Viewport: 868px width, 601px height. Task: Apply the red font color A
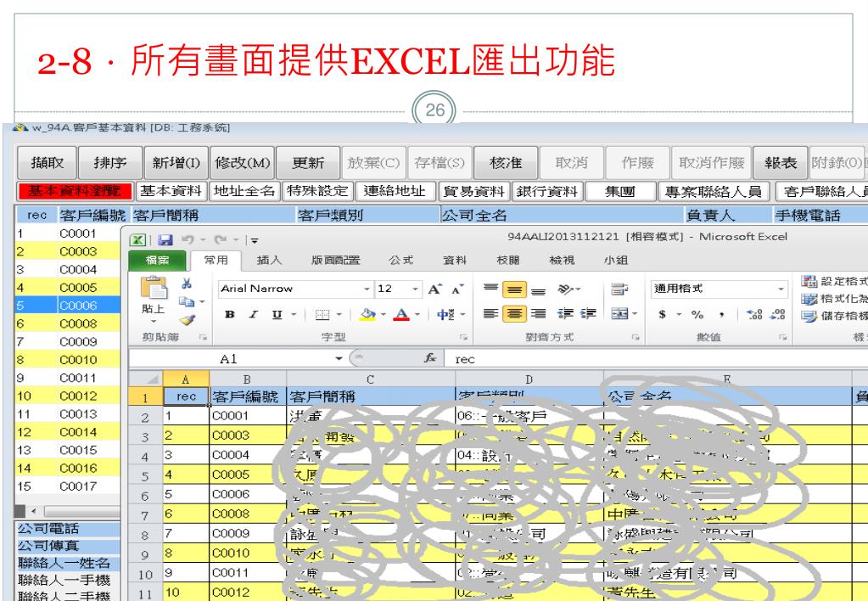pyautogui.click(x=401, y=315)
